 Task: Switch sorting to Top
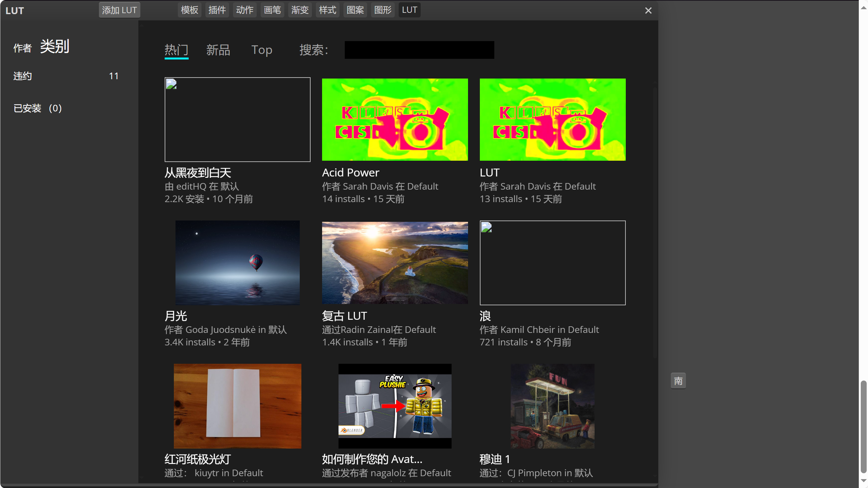click(262, 50)
